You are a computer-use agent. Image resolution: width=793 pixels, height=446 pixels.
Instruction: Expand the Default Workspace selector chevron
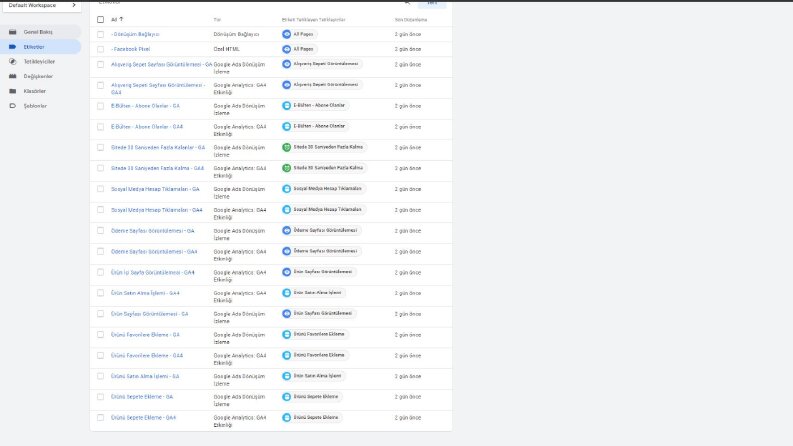pyautogui.click(x=74, y=5)
